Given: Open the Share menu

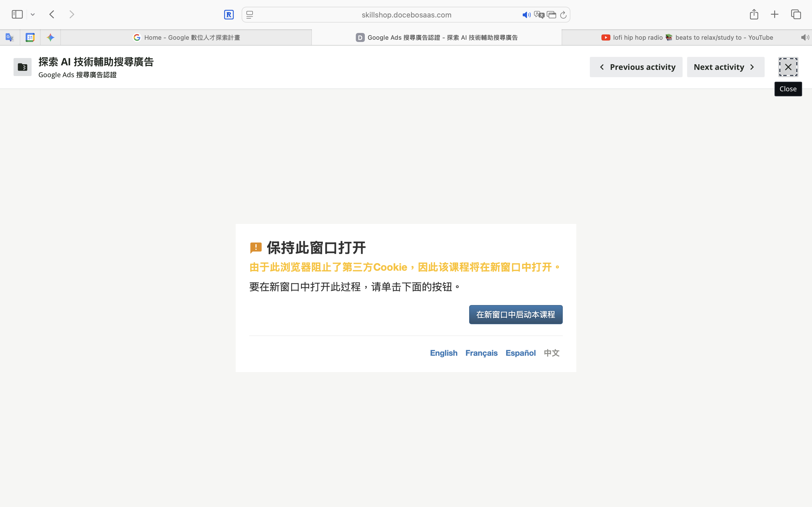Looking at the screenshot, I should 754,14.
